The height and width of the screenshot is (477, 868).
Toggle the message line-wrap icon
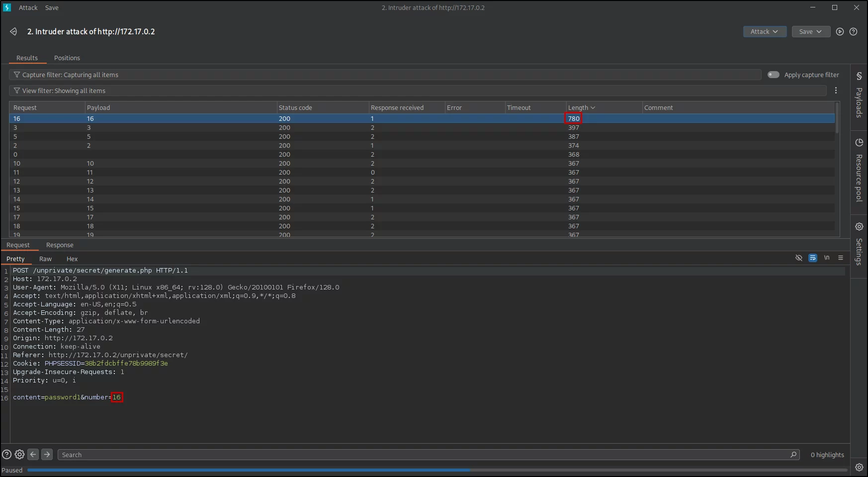(813, 258)
